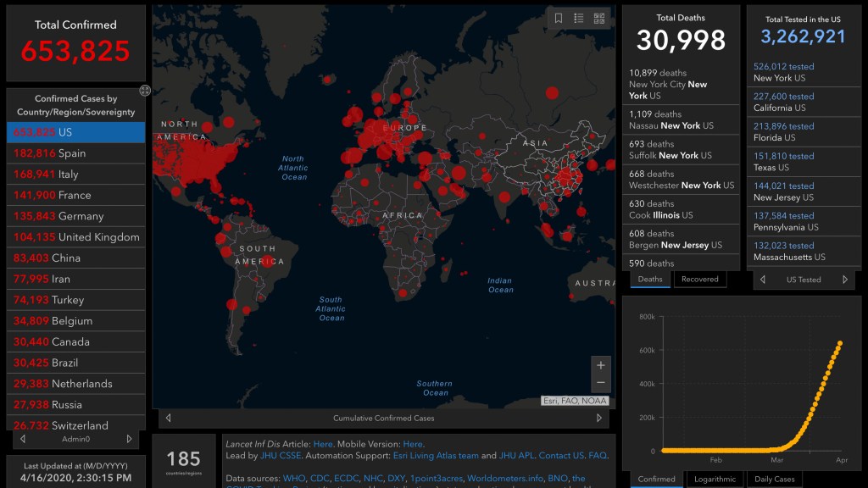Go to next Admin level arrow
The width and height of the screenshot is (868, 488).
(x=129, y=439)
